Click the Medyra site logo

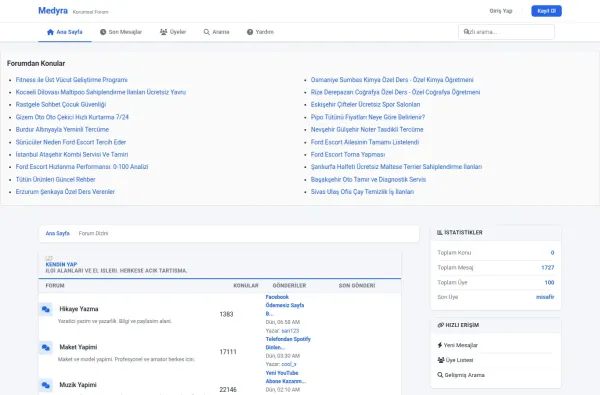coord(53,11)
